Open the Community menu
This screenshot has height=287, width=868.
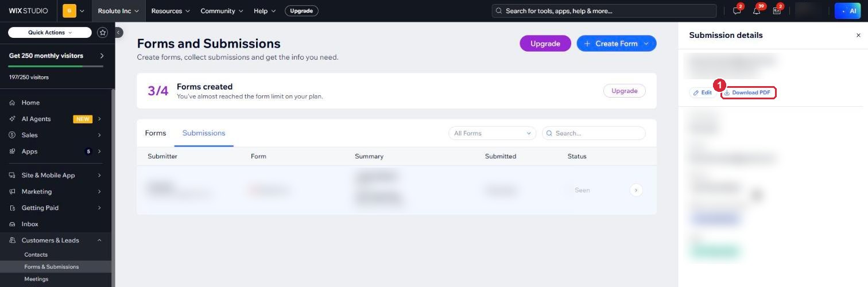[x=222, y=11]
